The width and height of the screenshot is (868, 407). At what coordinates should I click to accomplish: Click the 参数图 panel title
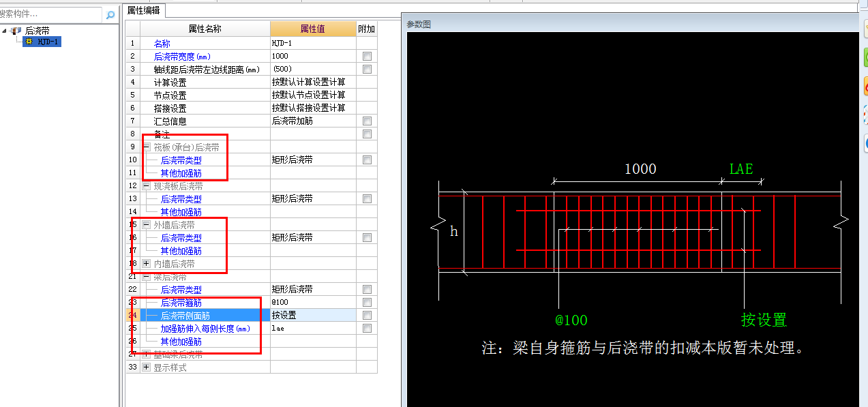(x=419, y=24)
